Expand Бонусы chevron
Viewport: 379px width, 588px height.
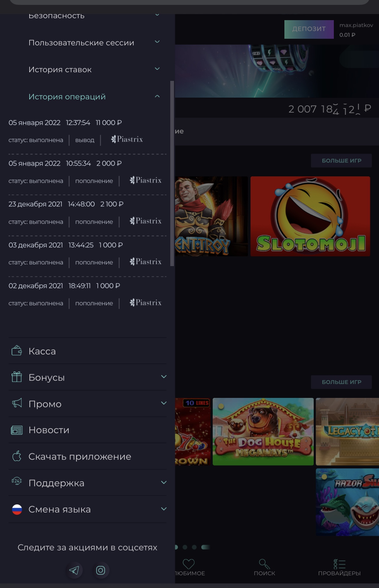(x=164, y=377)
